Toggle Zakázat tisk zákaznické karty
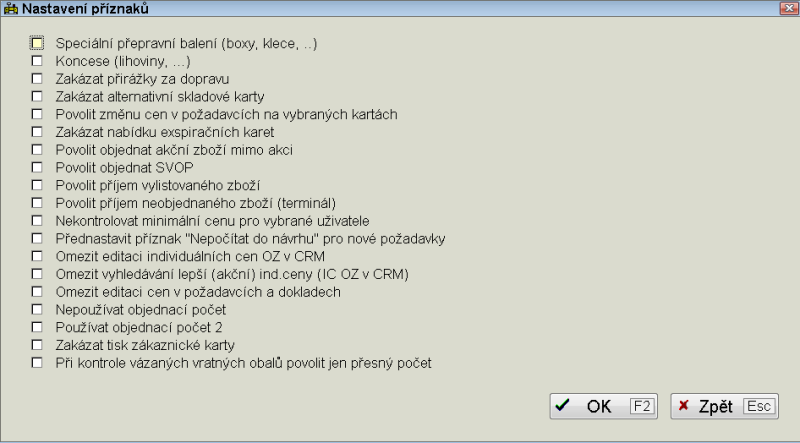Screen dimensions: 800x443 [37, 346]
